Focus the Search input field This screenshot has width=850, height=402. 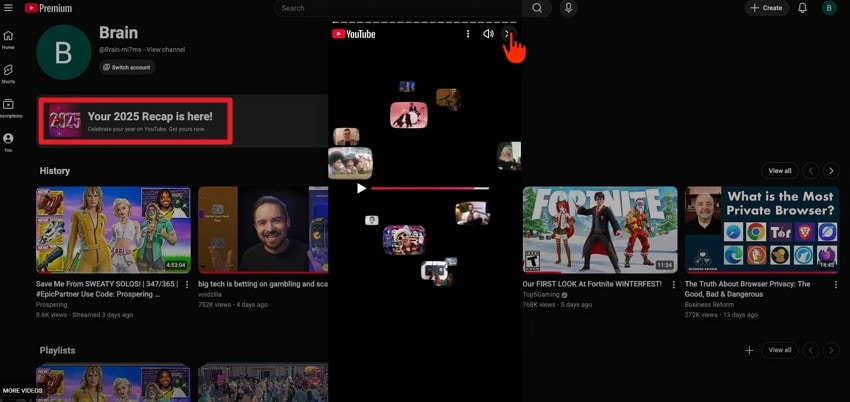click(398, 8)
